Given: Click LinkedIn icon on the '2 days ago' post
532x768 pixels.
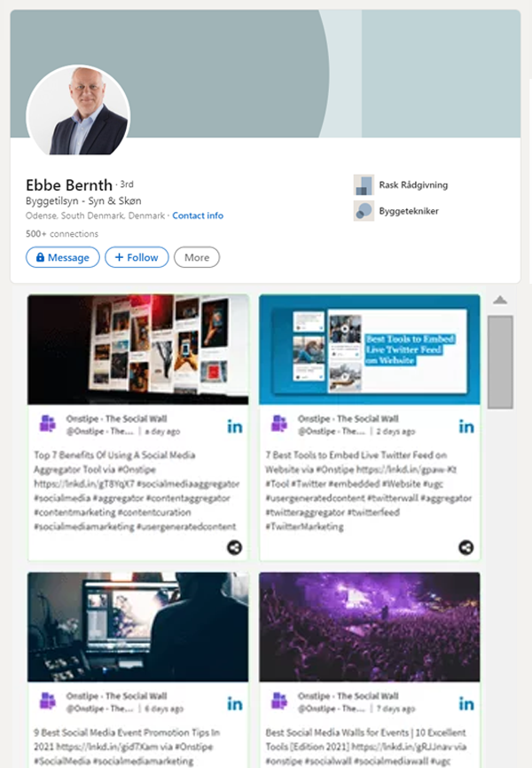Looking at the screenshot, I should pyautogui.click(x=466, y=427).
